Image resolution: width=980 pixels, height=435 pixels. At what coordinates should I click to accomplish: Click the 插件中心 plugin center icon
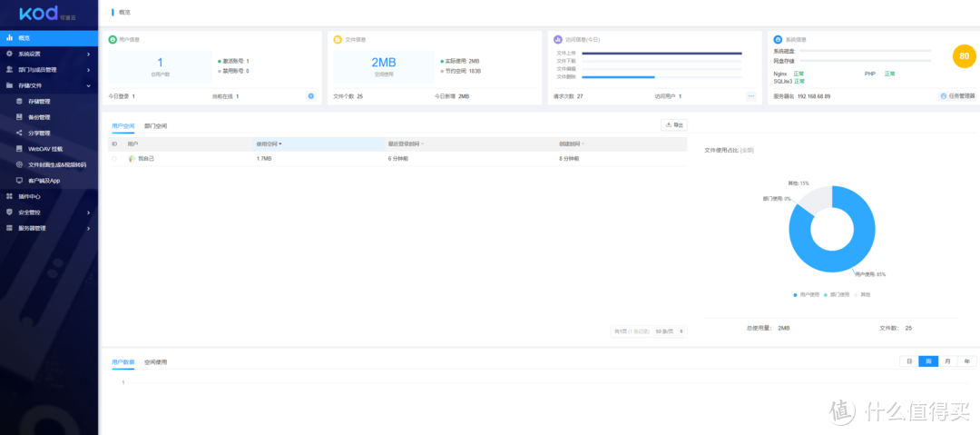click(9, 196)
